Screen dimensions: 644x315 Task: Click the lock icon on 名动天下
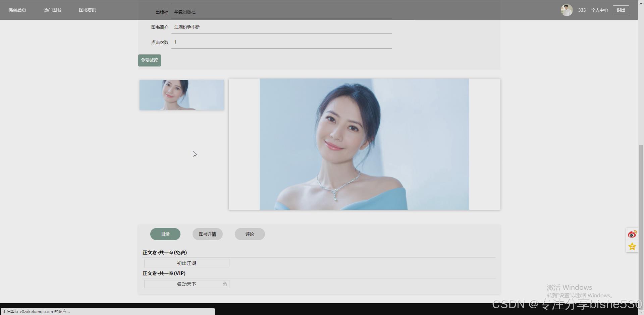coord(225,284)
